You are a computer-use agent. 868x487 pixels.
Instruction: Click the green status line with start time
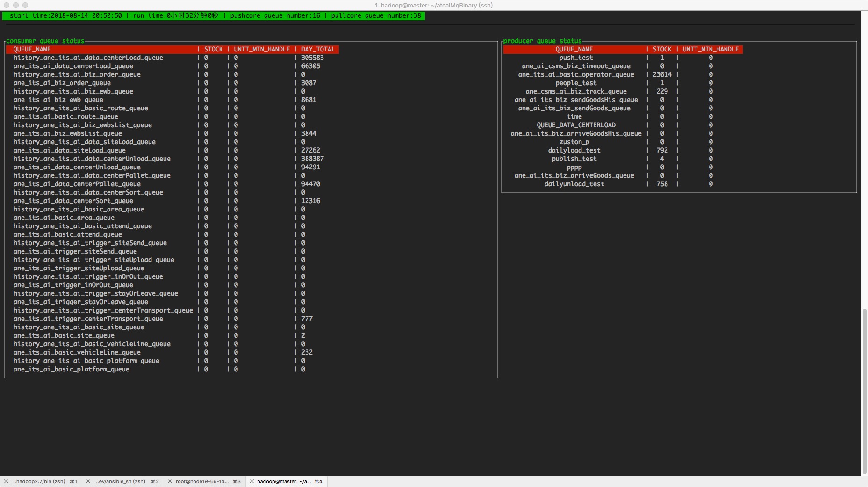pos(214,15)
